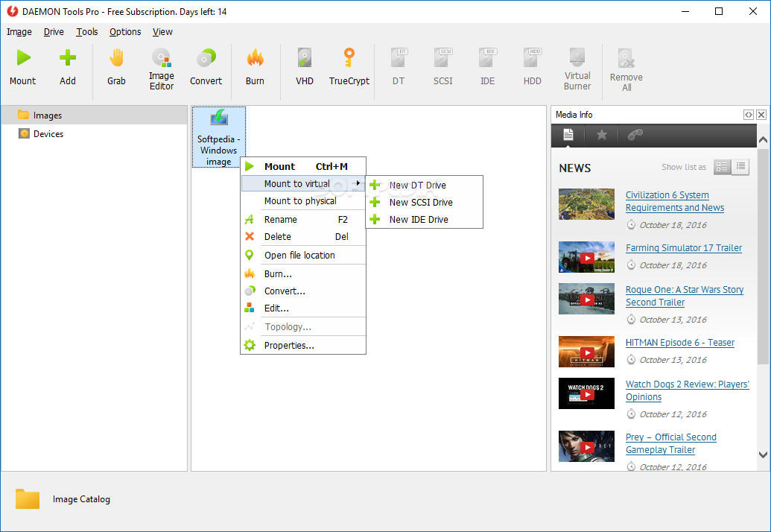This screenshot has width=771, height=532.
Task: Select New SCSI Drive submenu item
Action: [x=424, y=202]
